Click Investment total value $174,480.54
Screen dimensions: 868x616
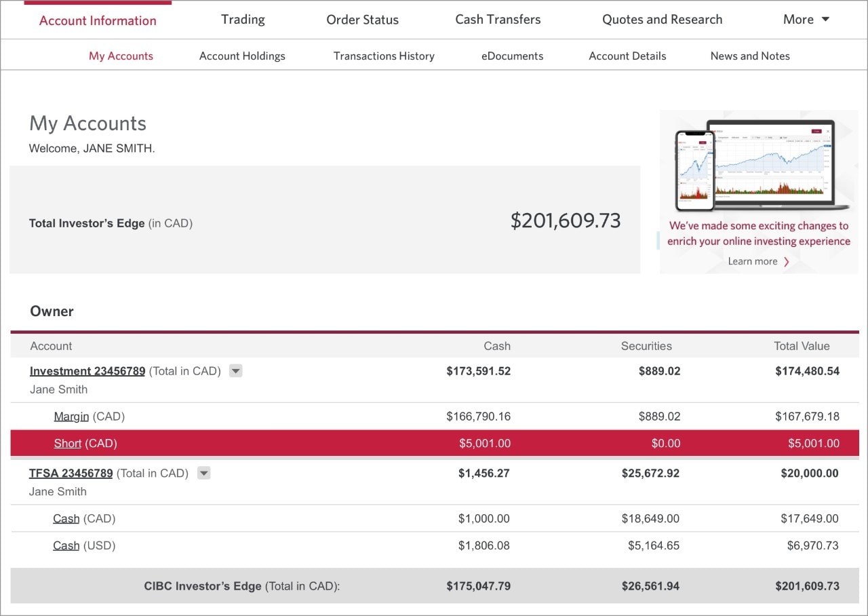pos(808,371)
